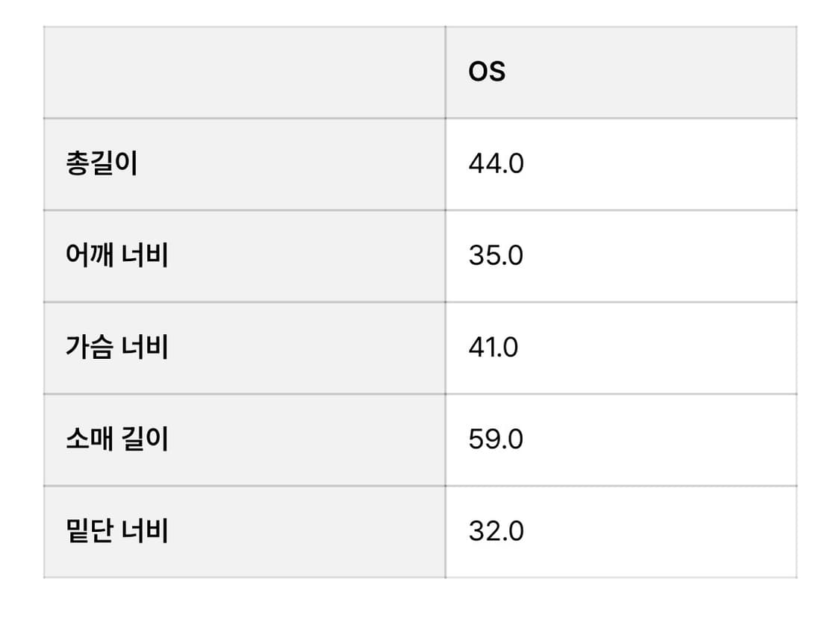Click the 41.0 chest width value
Screen dimensions: 840x620
pyautogui.click(x=493, y=348)
